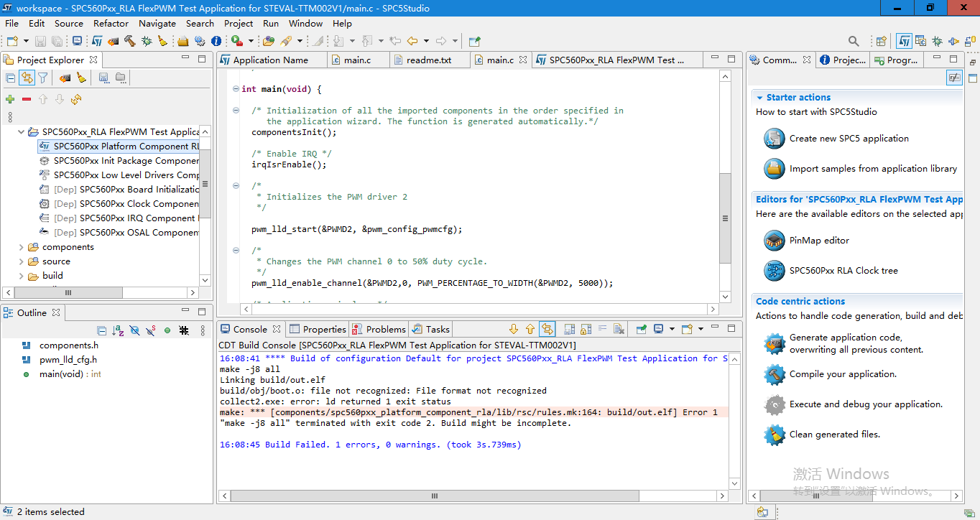Click the Save All toolbar icon
The width and height of the screenshot is (980, 520).
point(56,41)
